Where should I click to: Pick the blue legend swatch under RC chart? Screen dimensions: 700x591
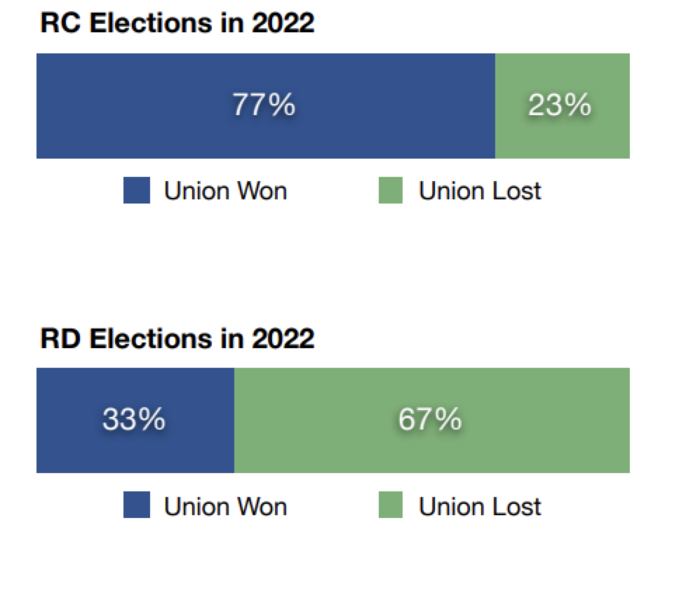pyautogui.click(x=136, y=190)
